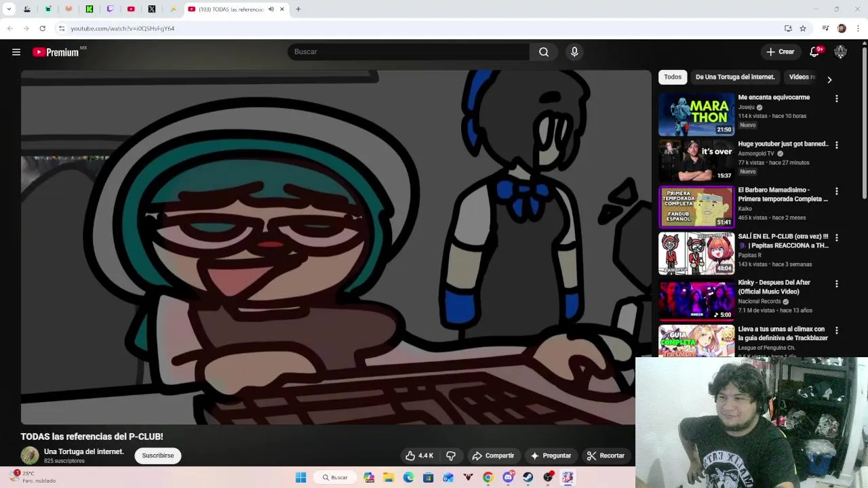The height and width of the screenshot is (488, 868).
Task: Go to YouTube Premium home logo
Action: pos(57,52)
